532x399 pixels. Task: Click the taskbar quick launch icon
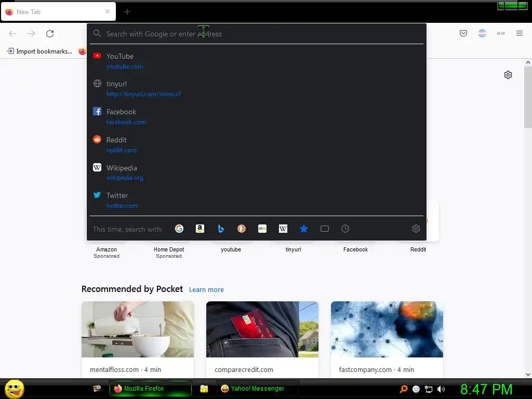click(97, 389)
